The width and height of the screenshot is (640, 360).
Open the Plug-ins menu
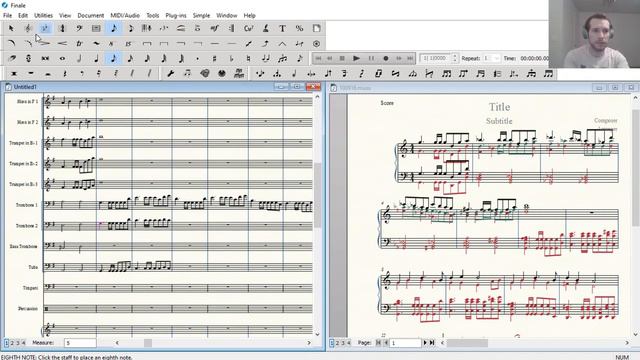point(176,16)
